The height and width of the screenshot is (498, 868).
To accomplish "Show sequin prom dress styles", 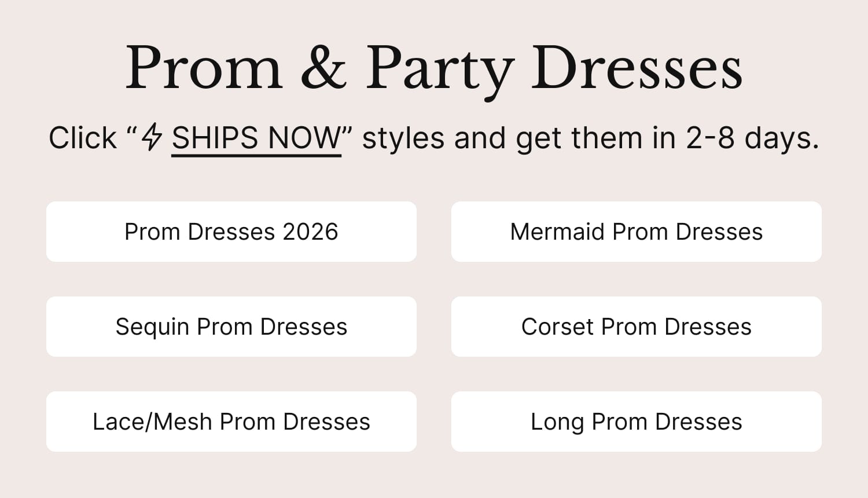I will pyautogui.click(x=231, y=327).
